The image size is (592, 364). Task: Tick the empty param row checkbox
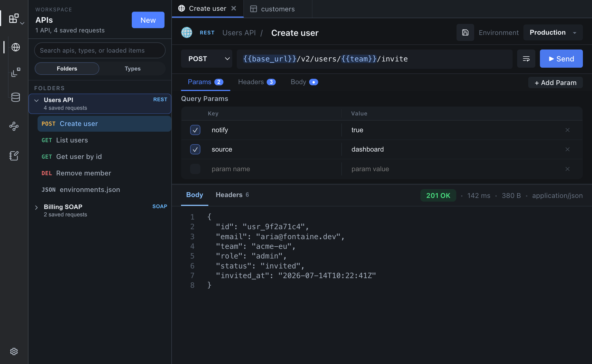click(x=195, y=169)
